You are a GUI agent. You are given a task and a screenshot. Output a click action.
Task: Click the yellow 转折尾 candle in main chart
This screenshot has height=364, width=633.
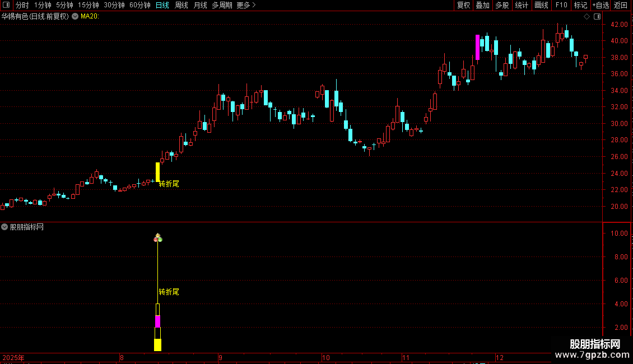click(x=157, y=172)
